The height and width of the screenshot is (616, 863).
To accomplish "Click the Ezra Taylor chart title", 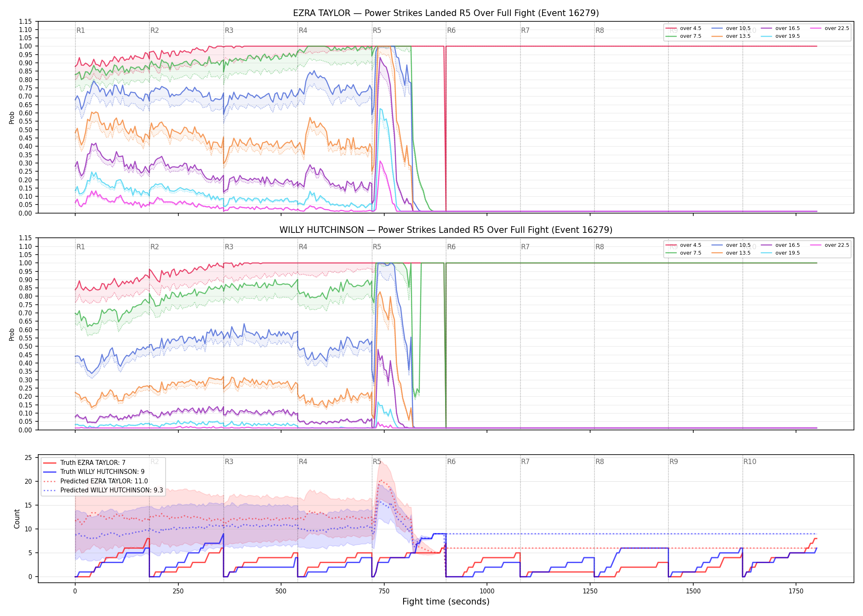I will pos(446,13).
